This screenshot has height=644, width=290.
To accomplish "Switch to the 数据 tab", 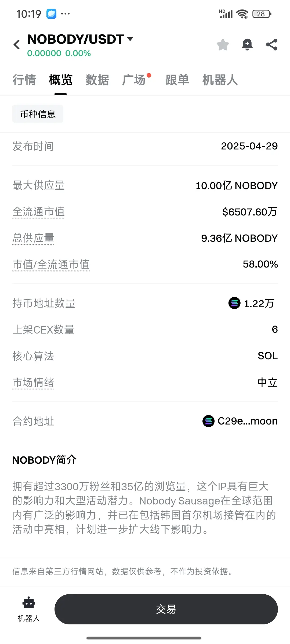I will click(x=97, y=80).
